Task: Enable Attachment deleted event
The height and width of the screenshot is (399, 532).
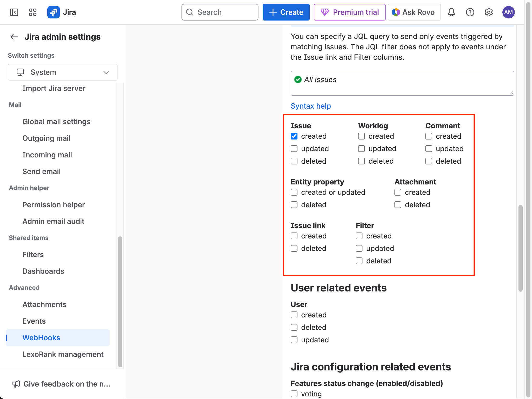Action: coord(398,205)
